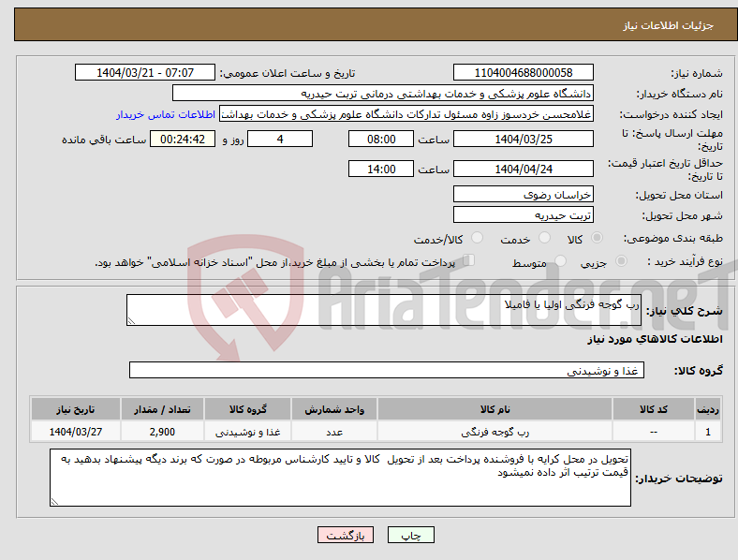Click the توضیحات خریدار text area
The image size is (738, 560).
(340, 478)
